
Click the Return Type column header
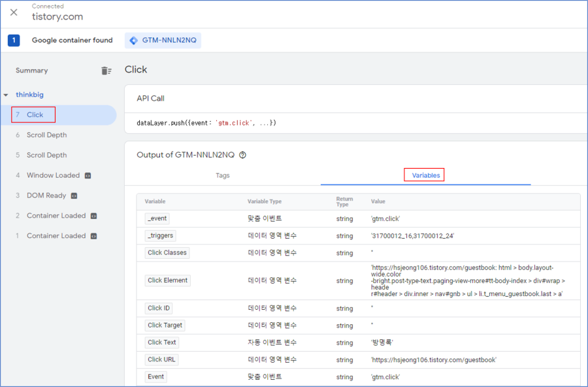344,201
